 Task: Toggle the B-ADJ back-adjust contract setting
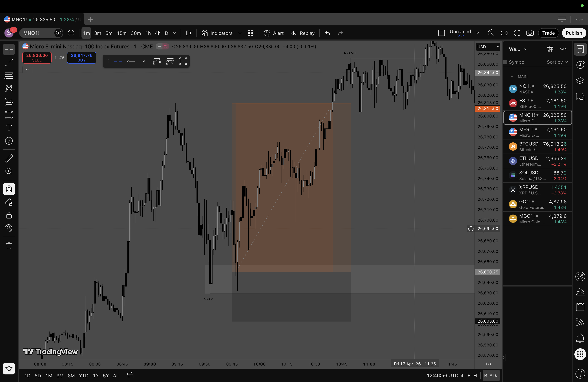[x=491, y=376]
